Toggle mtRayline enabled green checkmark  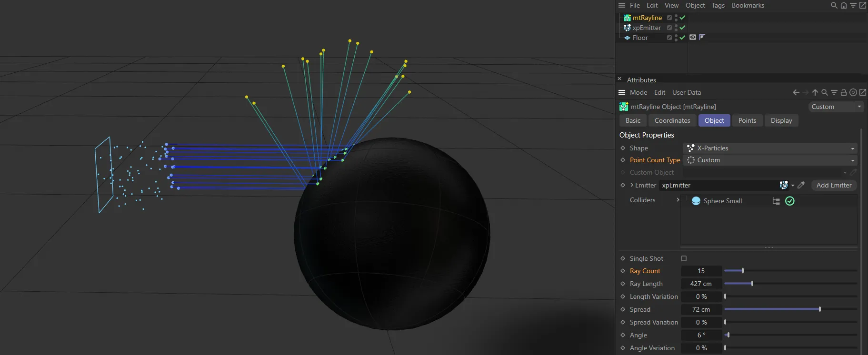pos(682,18)
